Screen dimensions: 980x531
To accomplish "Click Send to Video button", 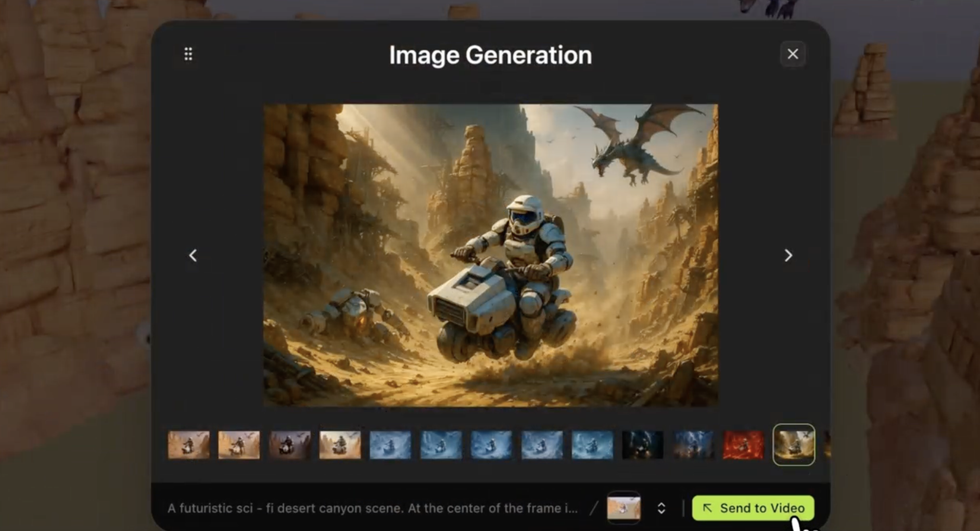I will 753,508.
